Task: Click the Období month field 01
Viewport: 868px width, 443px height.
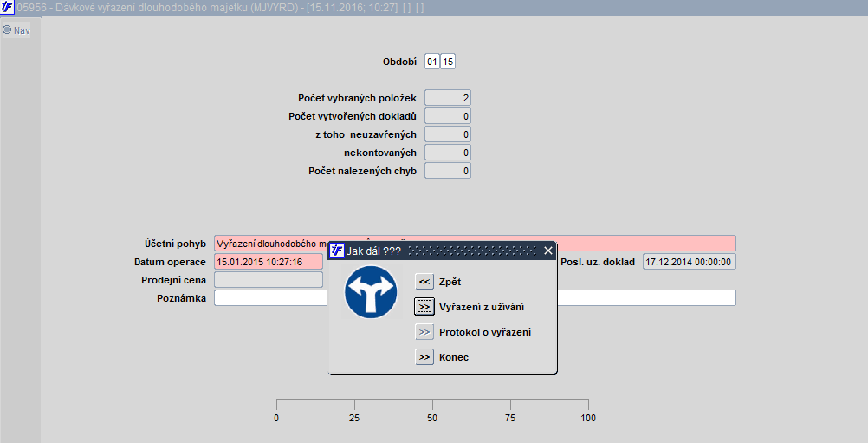Action: (432, 62)
